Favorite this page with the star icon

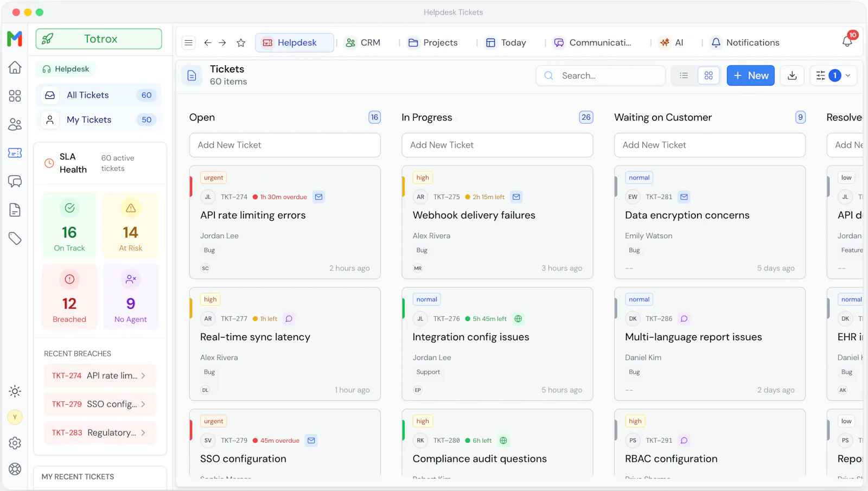coord(241,43)
